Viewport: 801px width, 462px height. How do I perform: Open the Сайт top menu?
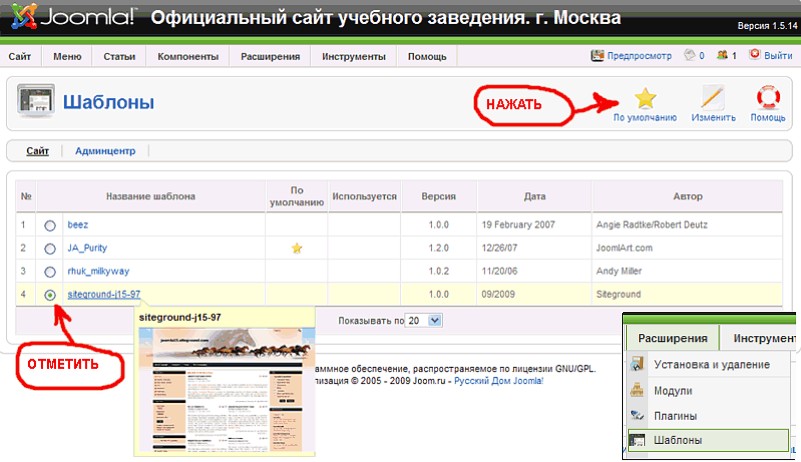point(19,56)
